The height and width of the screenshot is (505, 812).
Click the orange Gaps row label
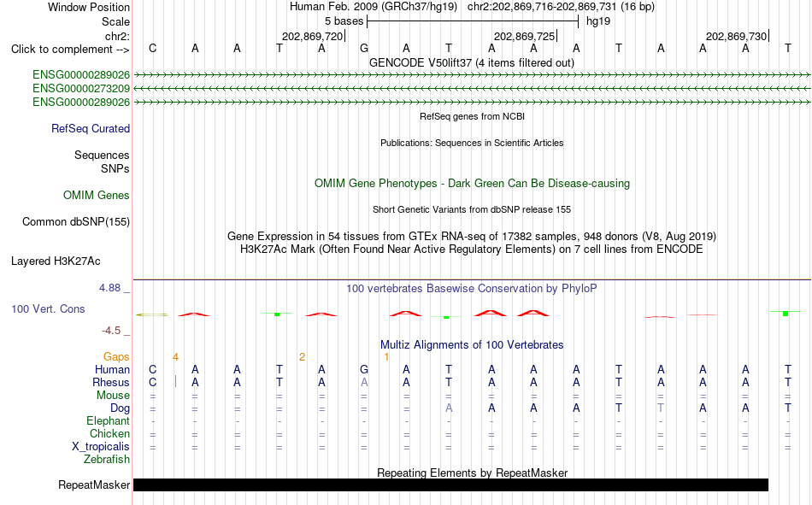pyautogui.click(x=116, y=356)
